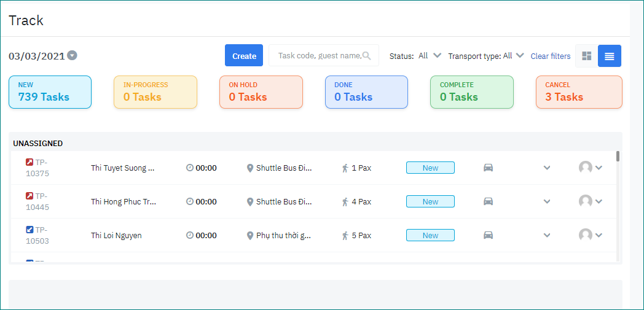Click assignee avatar for Thi Tuyet Suong
Image resolution: width=644 pixels, height=310 pixels.
point(586,168)
